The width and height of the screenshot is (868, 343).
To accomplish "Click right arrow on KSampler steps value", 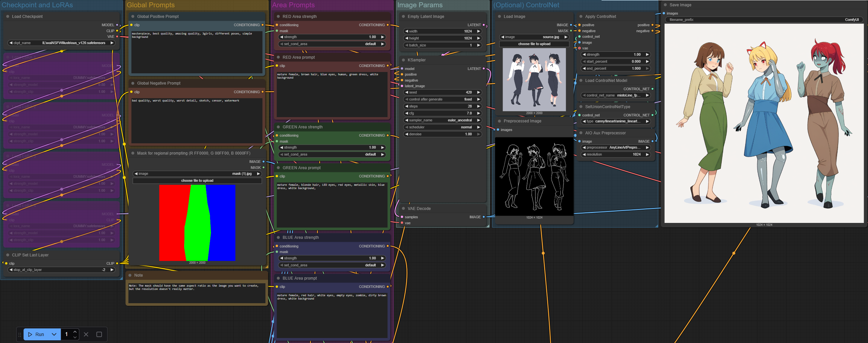I will [x=478, y=106].
